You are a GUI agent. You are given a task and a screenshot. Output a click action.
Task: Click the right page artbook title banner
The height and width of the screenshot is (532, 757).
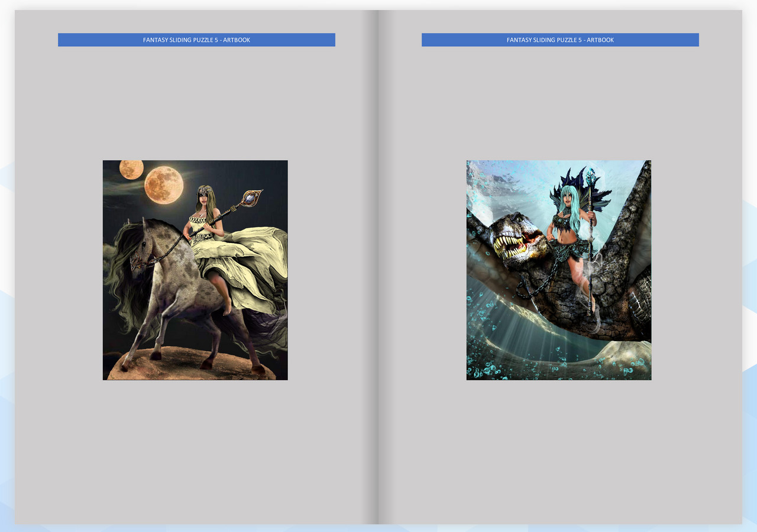(x=560, y=40)
